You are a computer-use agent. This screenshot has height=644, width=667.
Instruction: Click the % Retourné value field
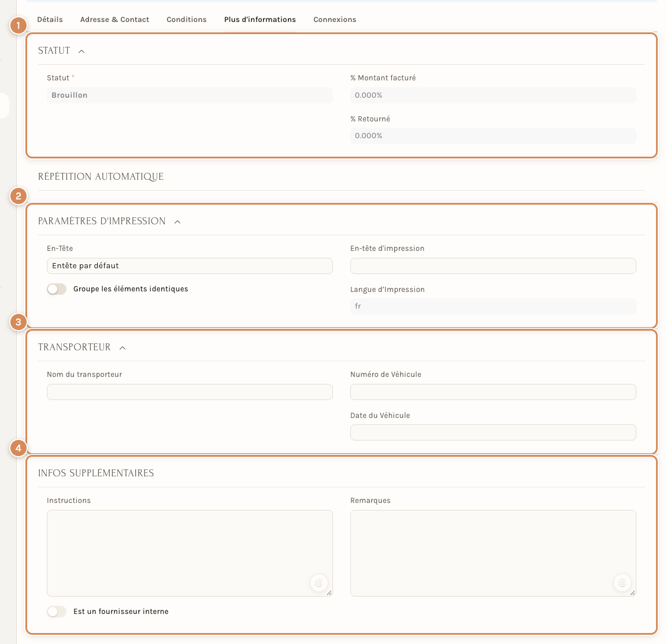pos(493,136)
